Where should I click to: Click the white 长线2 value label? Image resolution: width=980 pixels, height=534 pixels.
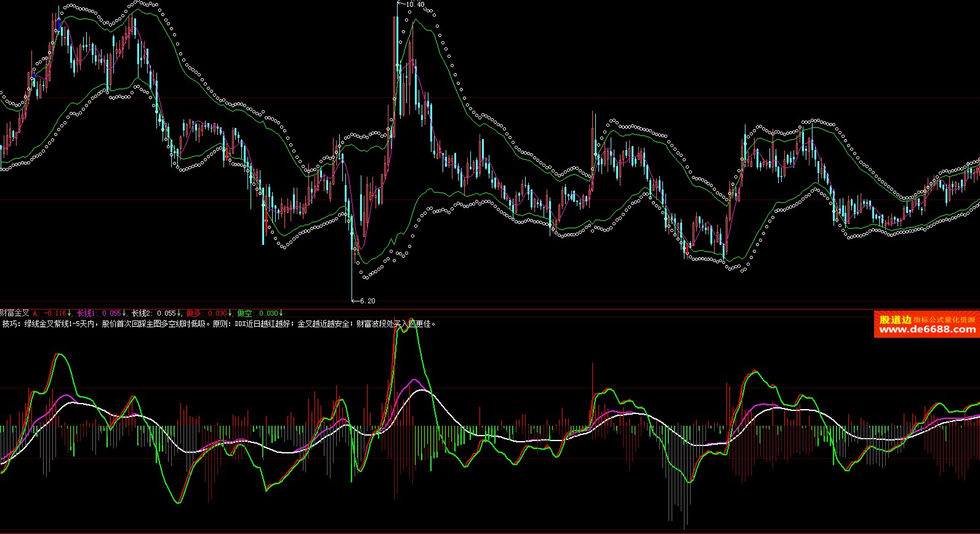click(153, 313)
